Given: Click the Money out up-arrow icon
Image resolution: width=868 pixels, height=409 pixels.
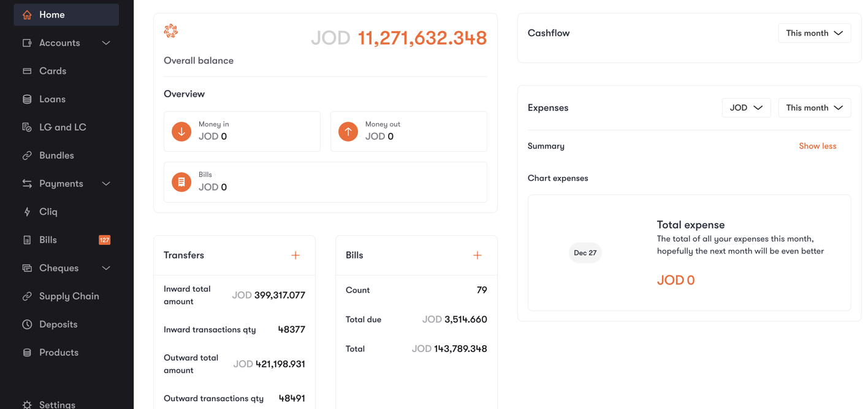Looking at the screenshot, I should click(x=348, y=132).
